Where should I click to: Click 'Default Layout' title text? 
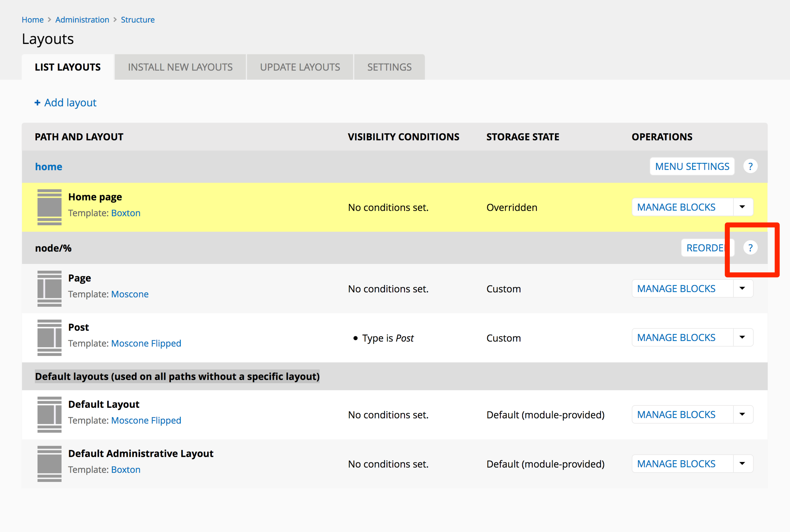click(x=104, y=404)
